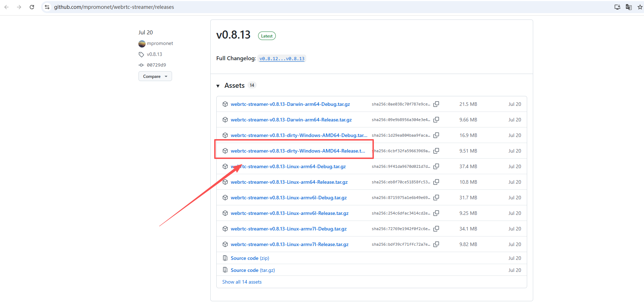Copy sha256 for Linux-armv6l-Release asset
This screenshot has height=308, width=644.
coord(436,213)
